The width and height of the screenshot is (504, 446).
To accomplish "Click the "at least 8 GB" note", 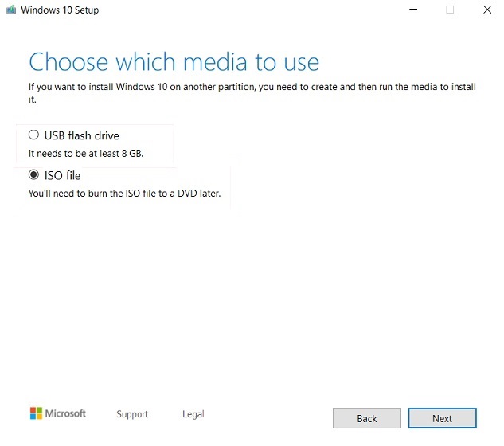I will pos(85,153).
